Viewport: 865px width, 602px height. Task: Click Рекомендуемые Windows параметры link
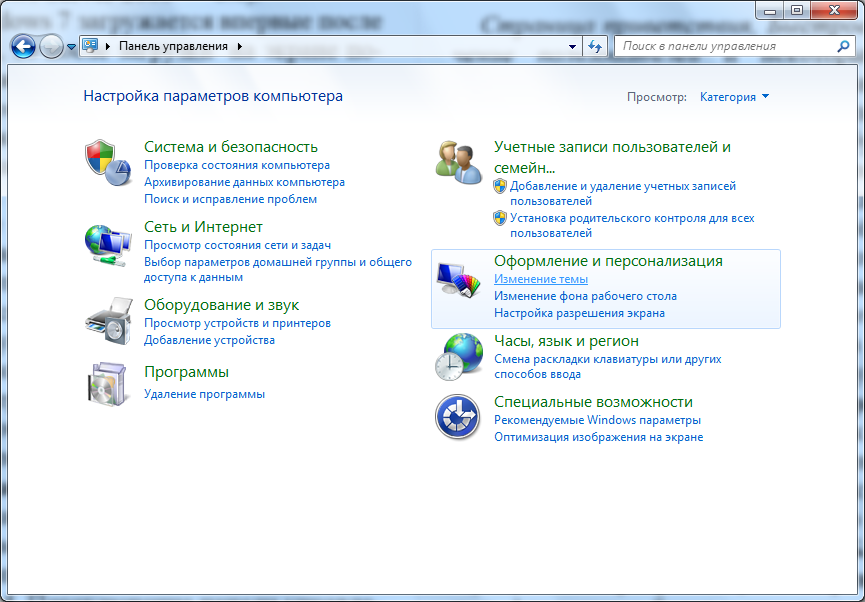(x=597, y=420)
